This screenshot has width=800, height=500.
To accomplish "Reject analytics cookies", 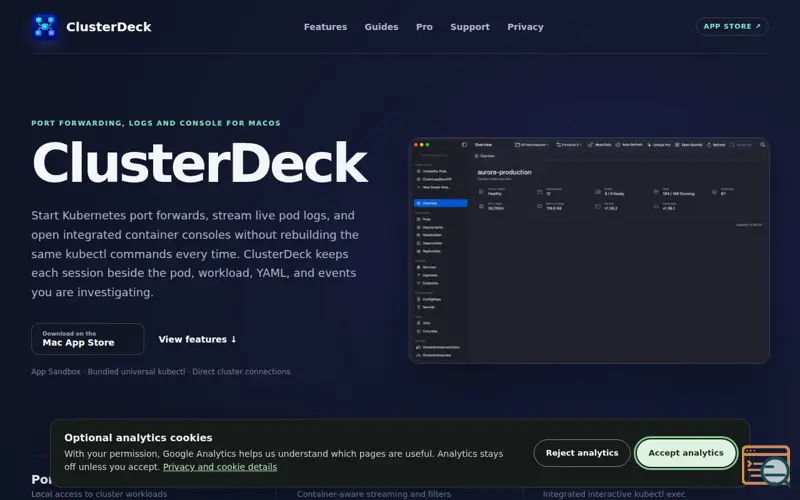I will click(x=582, y=453).
